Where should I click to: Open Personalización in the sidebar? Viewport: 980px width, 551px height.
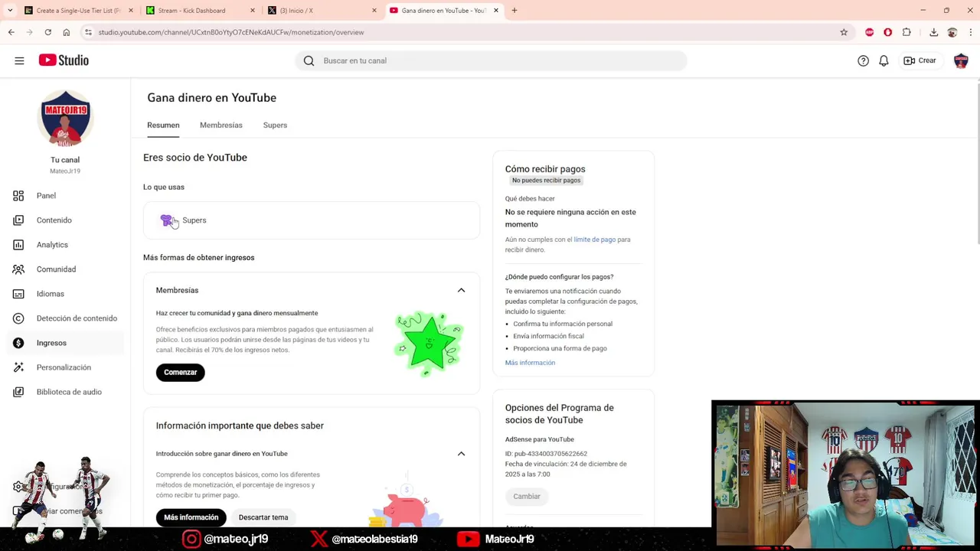click(x=64, y=367)
